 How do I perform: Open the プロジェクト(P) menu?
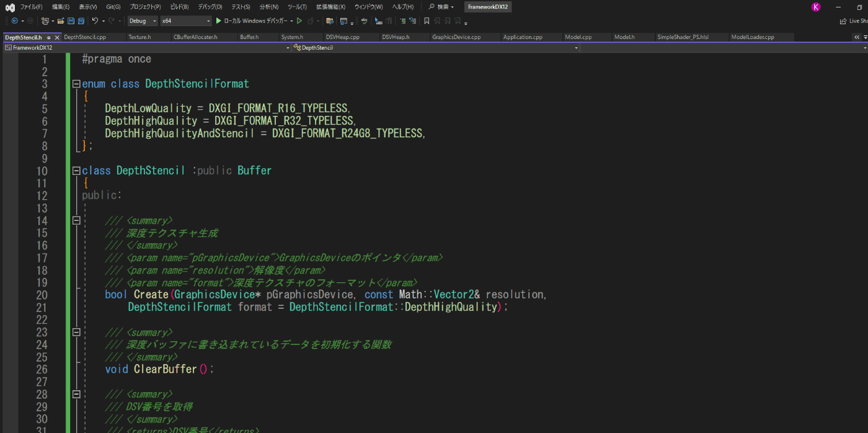pyautogui.click(x=145, y=7)
